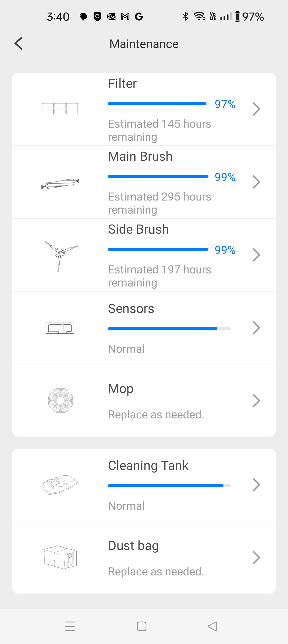
Task: Open Sensors details via right chevron
Action: (256, 328)
